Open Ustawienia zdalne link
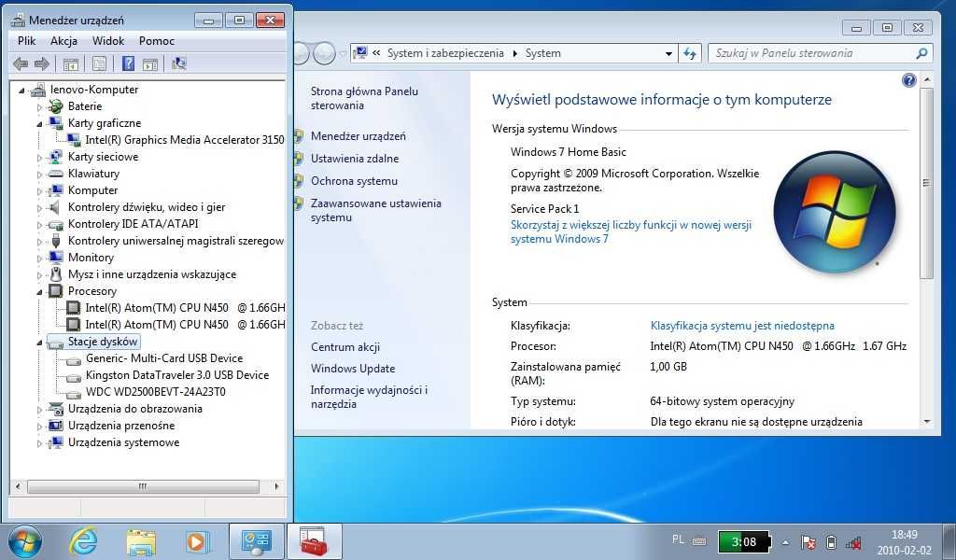The width and height of the screenshot is (956, 560). click(355, 159)
